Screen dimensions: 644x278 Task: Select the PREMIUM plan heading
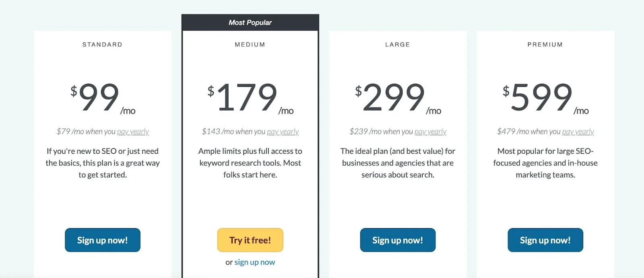point(545,45)
